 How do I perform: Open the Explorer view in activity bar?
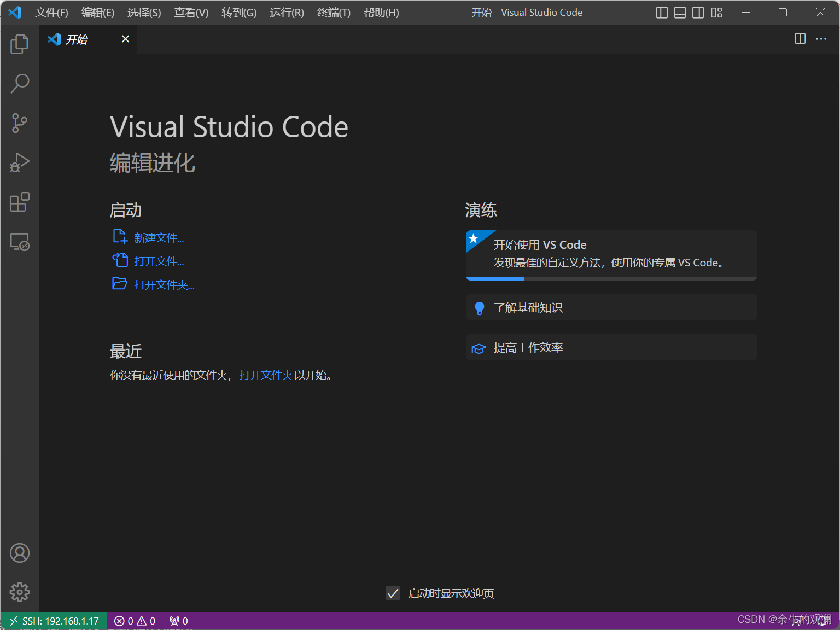(20, 44)
